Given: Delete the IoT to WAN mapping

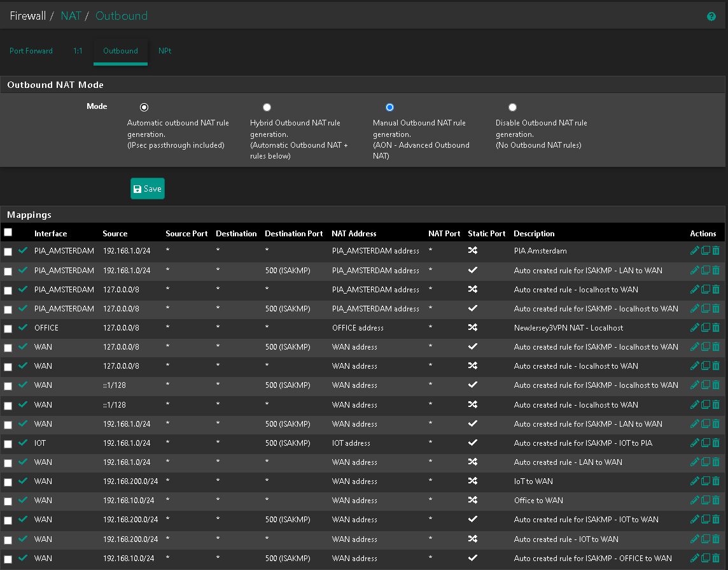Looking at the screenshot, I should click(716, 481).
